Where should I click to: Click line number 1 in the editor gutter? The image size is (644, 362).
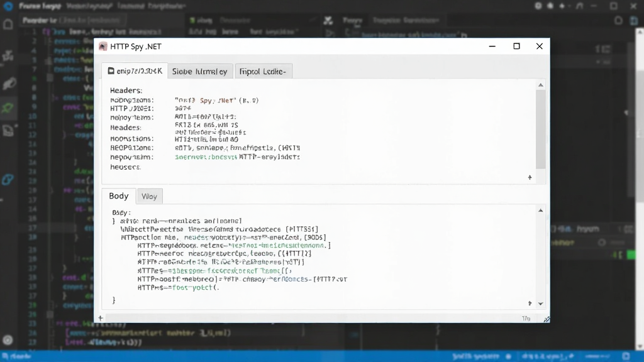point(34,31)
